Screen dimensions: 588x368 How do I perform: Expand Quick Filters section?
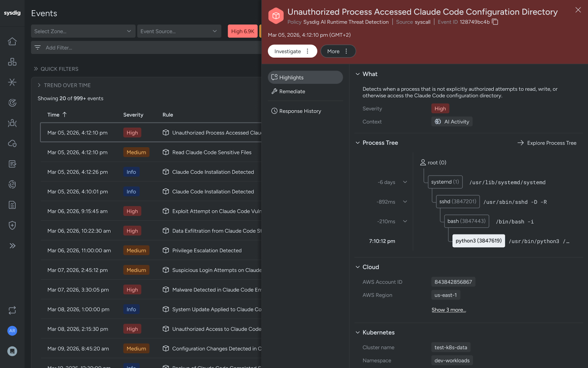point(56,69)
